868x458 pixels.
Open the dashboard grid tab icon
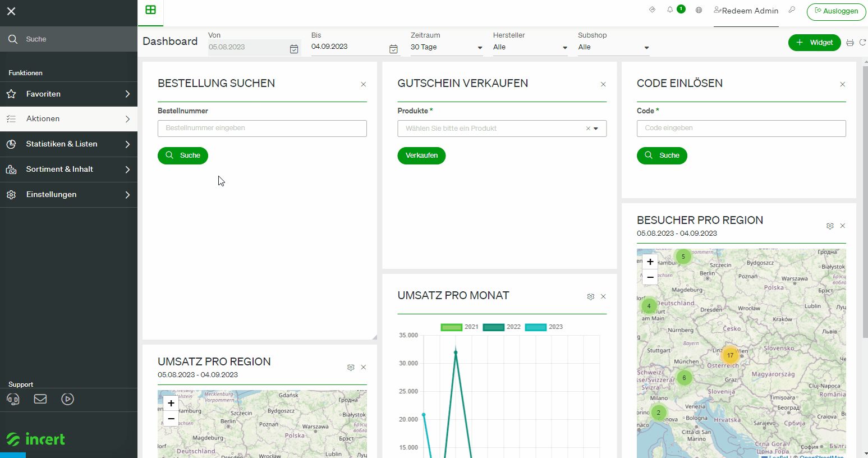(x=150, y=10)
